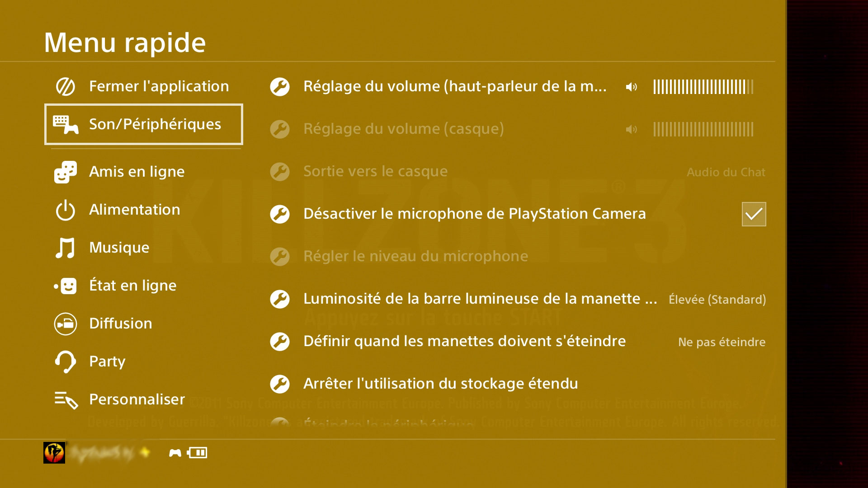Uncheck Désactiver le microphone de PlayStation Camera
Screen dimensions: 868x488
pos(753,214)
